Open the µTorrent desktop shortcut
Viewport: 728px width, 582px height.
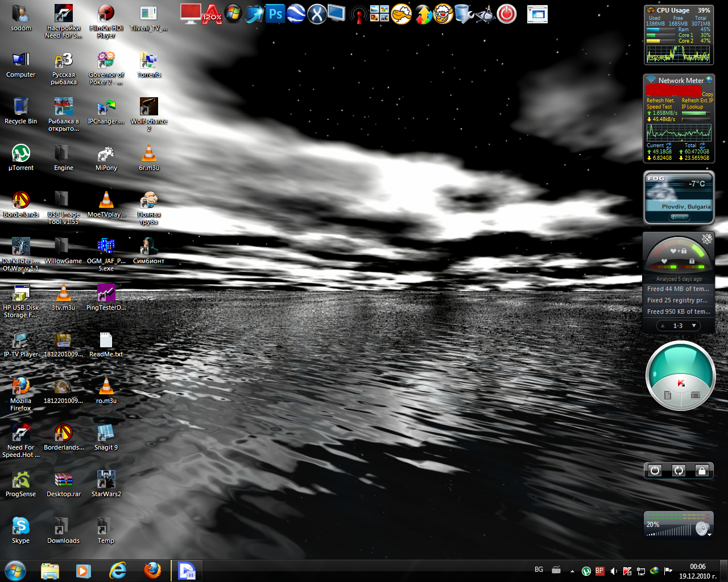[21, 154]
